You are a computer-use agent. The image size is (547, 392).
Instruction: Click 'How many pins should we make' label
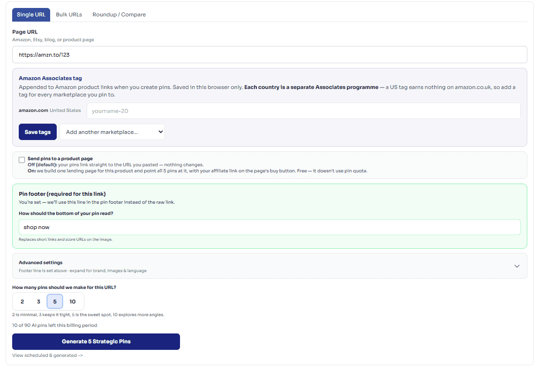[64, 288]
